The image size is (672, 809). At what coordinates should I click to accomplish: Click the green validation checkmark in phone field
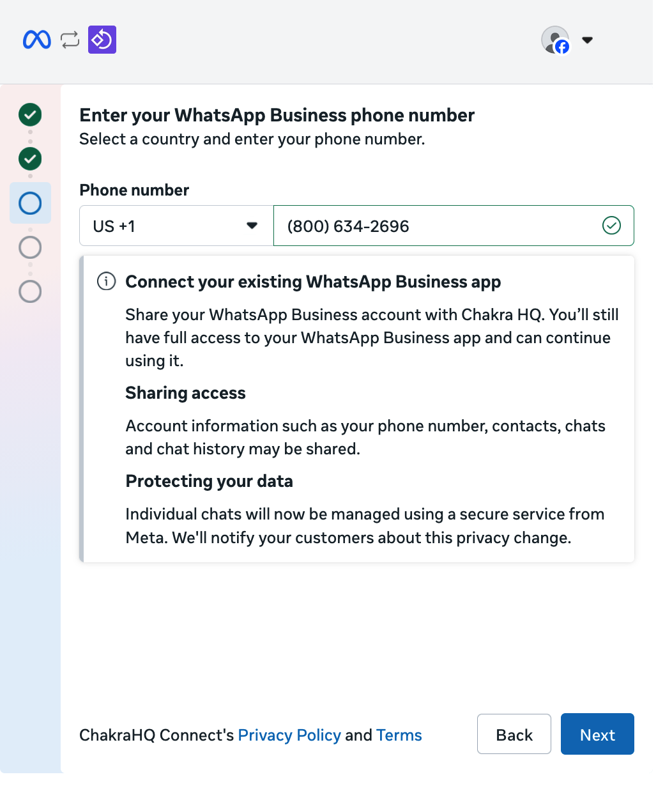611,226
